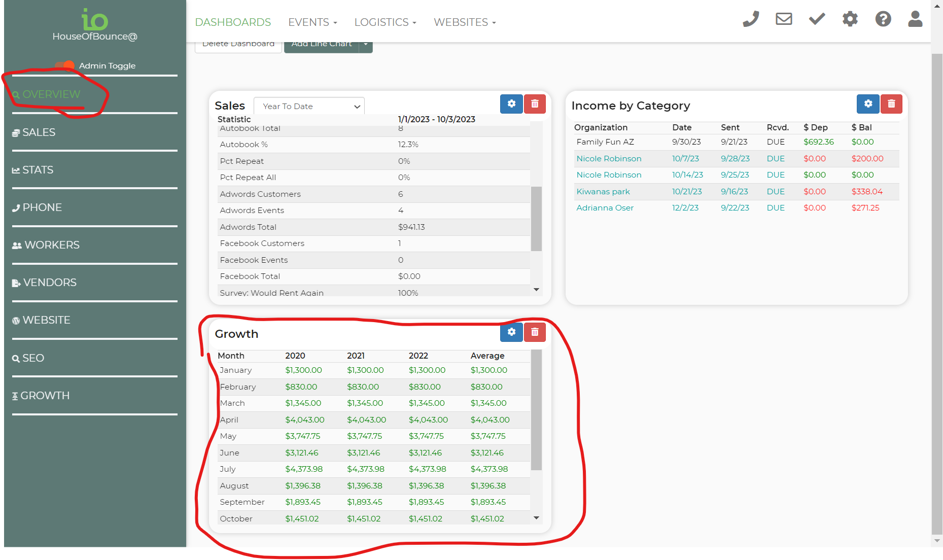
Task: Click the Delete Dashboard button
Action: [238, 45]
